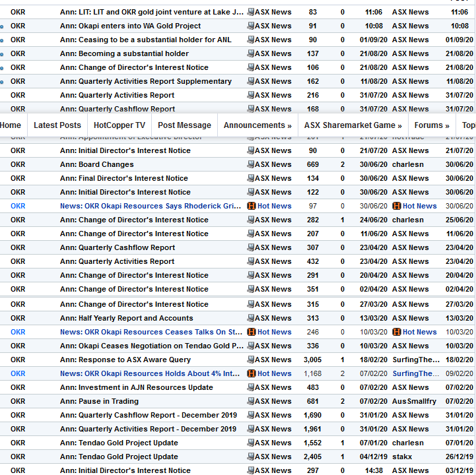Click ASX News icon beside Investment in AJN Resources Update
Viewport: 476px width, 475px height.
[x=250, y=387]
